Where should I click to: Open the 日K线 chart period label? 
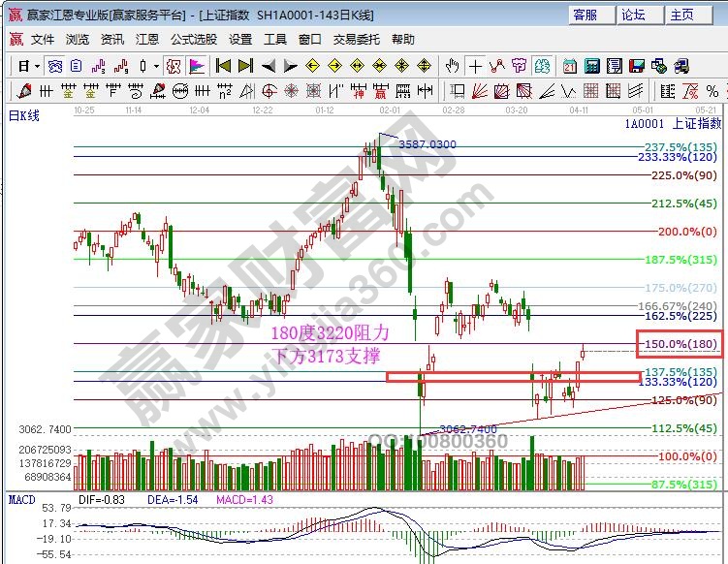tap(24, 115)
